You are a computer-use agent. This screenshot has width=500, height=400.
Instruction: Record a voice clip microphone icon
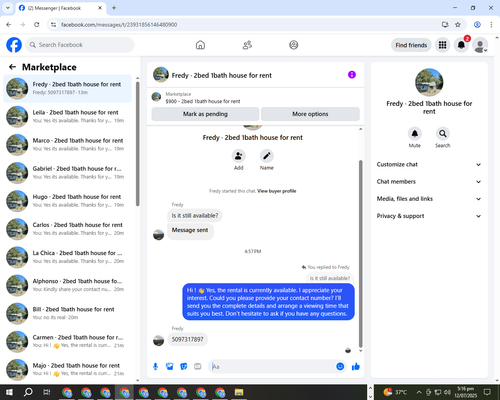point(155,367)
